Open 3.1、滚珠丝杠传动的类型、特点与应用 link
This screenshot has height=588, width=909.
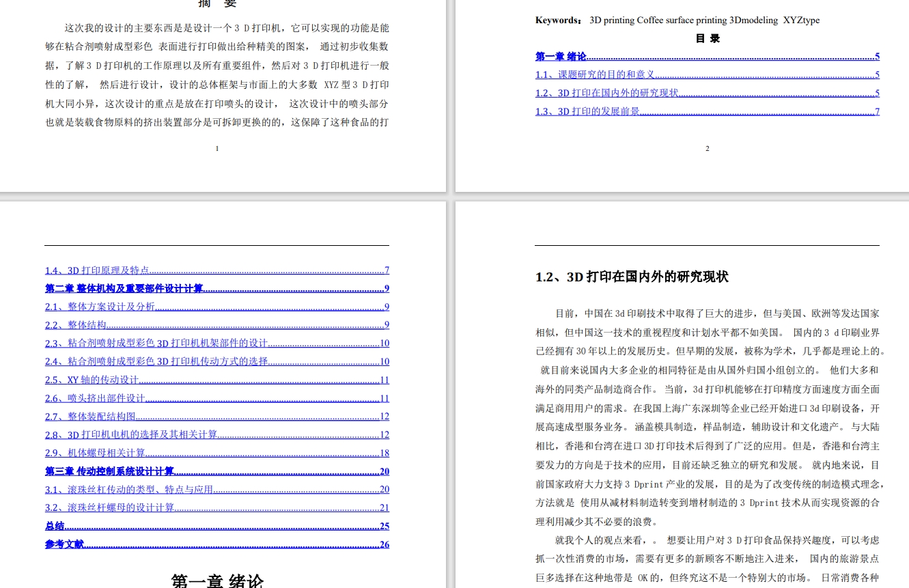click(x=217, y=490)
